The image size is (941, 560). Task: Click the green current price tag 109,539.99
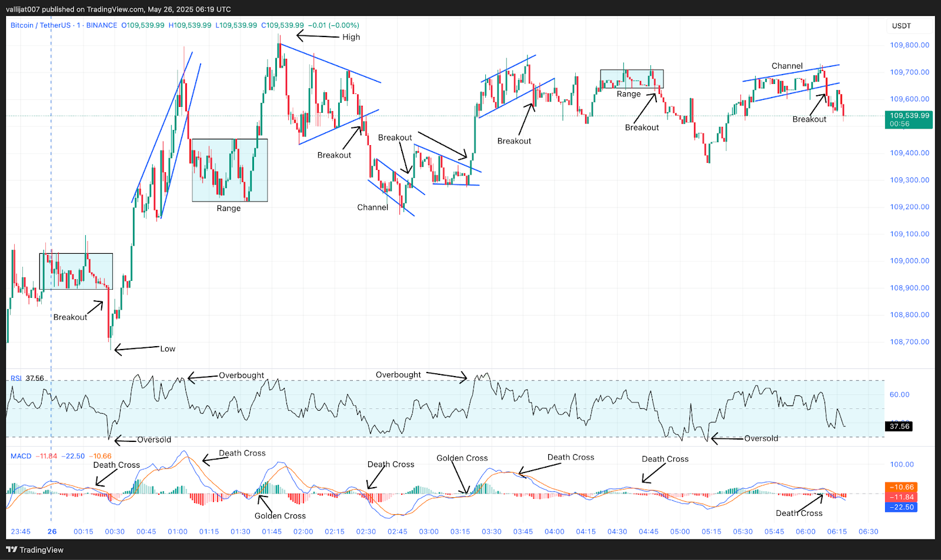click(x=909, y=119)
